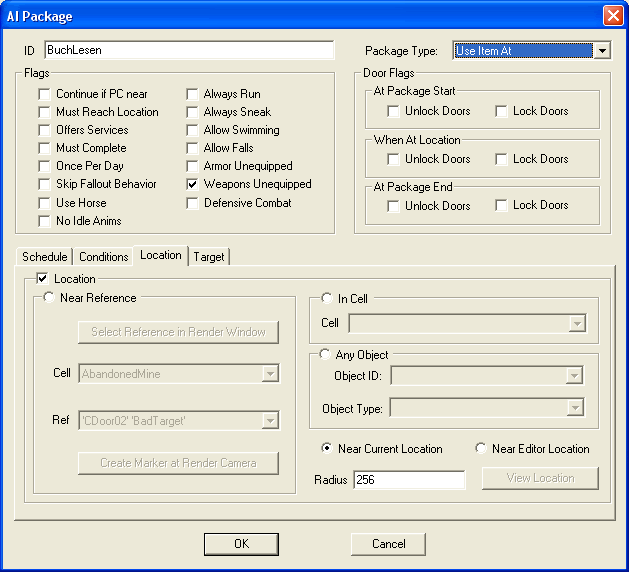The width and height of the screenshot is (629, 572).
Task: Click the Radius input field
Action: 408,480
